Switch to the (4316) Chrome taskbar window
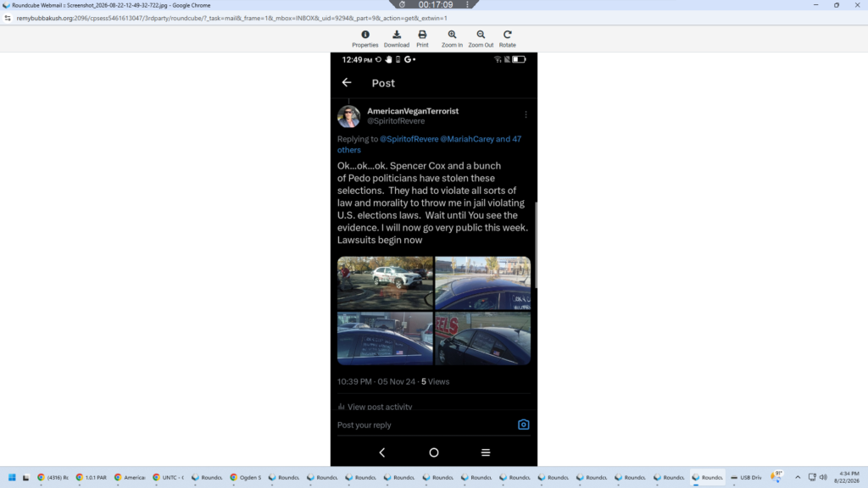The width and height of the screenshot is (868, 488). point(53,478)
